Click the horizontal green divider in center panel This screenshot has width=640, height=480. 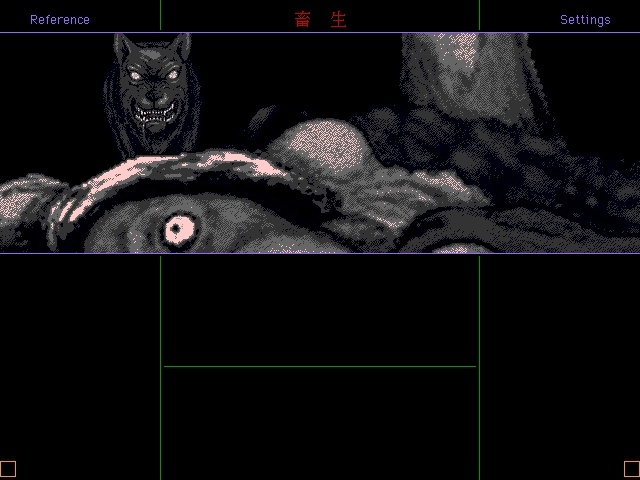click(320, 367)
